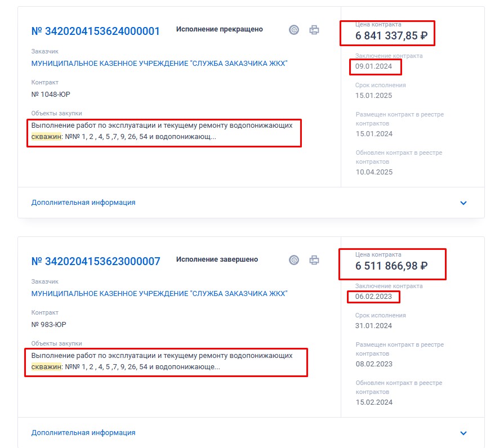Click the second contract's procurement object description
The width and height of the screenshot is (486, 448).
162,361
